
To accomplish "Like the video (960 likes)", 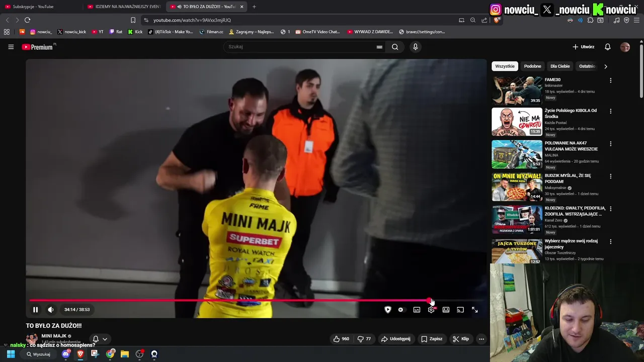I will pyautogui.click(x=341, y=339).
